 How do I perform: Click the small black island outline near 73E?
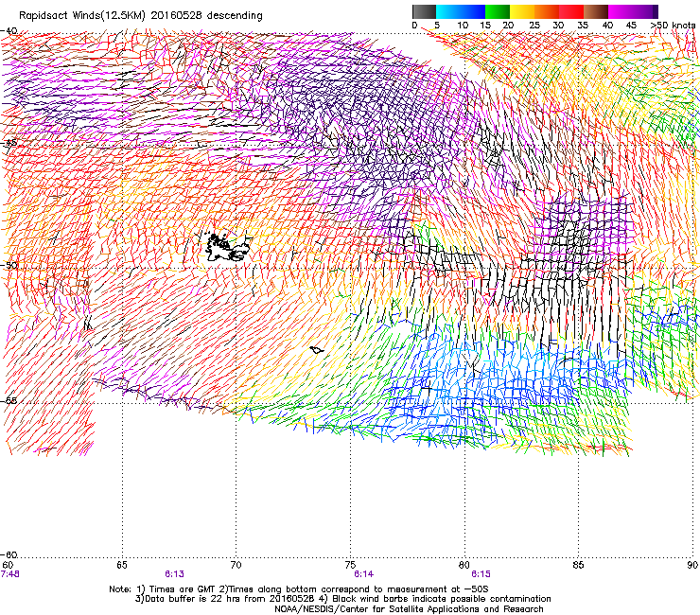pyautogui.click(x=317, y=350)
